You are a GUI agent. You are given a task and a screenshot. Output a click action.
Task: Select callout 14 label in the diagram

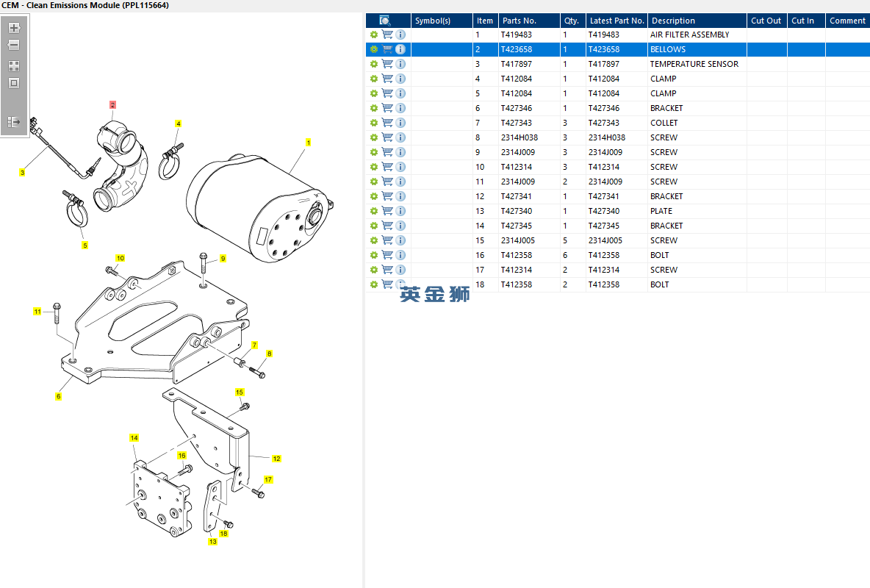click(134, 438)
